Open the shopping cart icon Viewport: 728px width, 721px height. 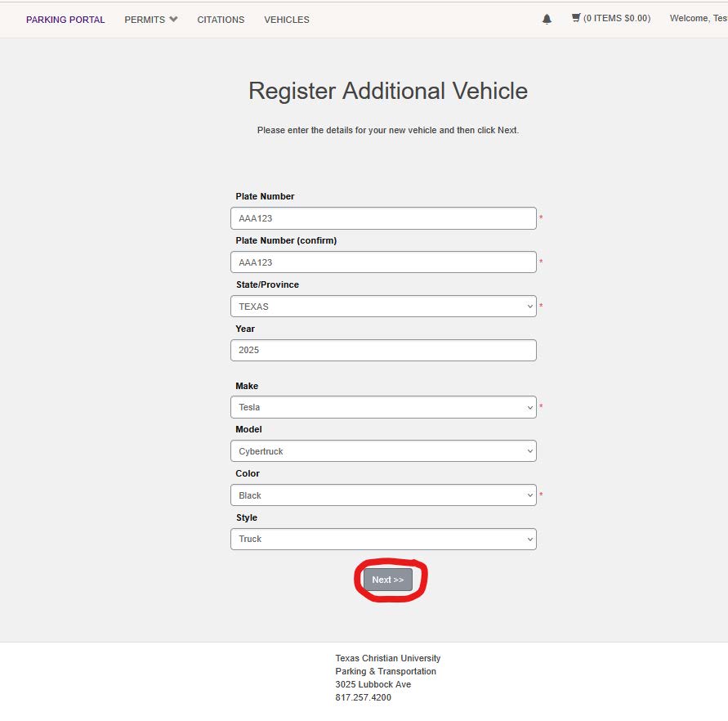point(576,18)
